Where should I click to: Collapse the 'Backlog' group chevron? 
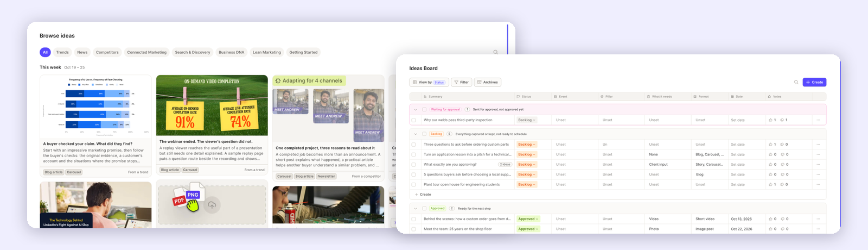416,134
